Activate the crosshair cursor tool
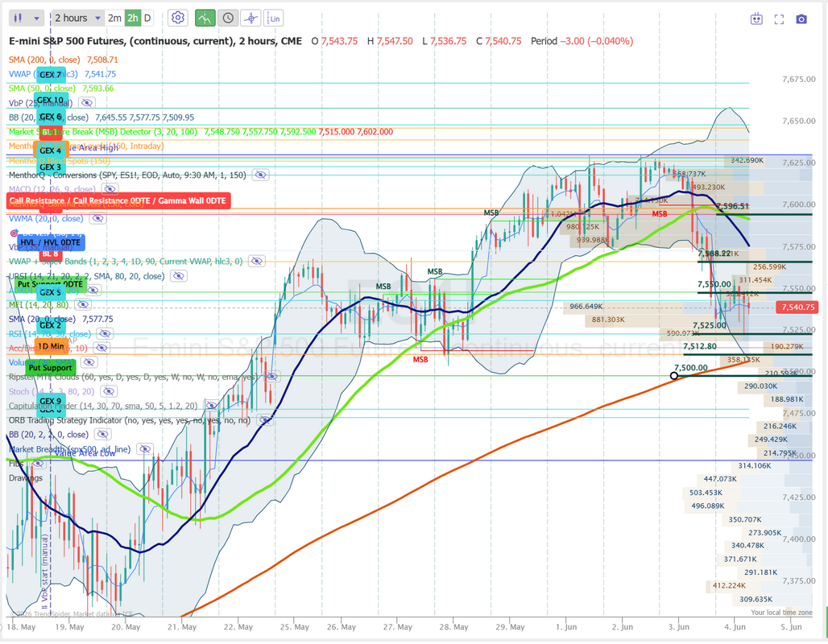The height and width of the screenshot is (644, 828). 250,18
